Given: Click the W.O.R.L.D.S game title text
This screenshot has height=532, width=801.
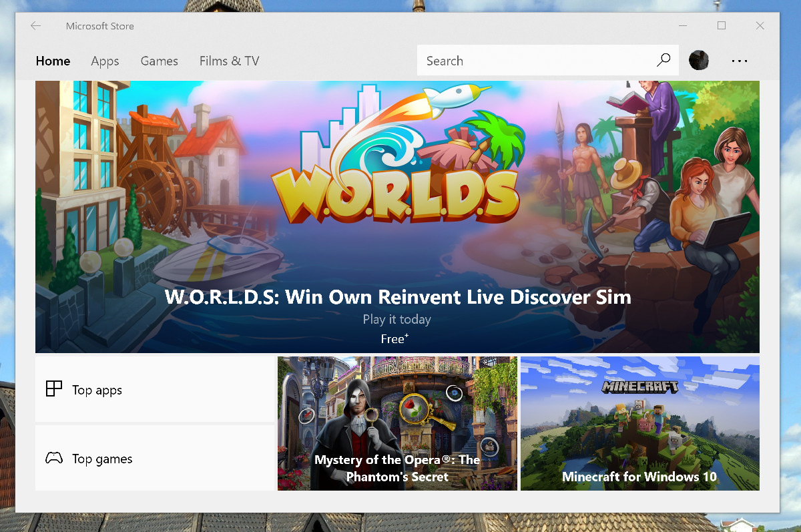Looking at the screenshot, I should point(397,296).
